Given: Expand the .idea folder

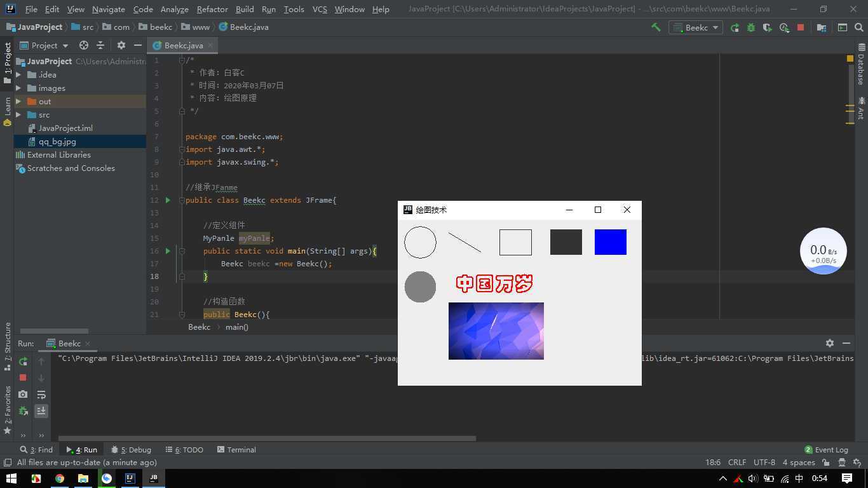Looking at the screenshot, I should coord(18,75).
